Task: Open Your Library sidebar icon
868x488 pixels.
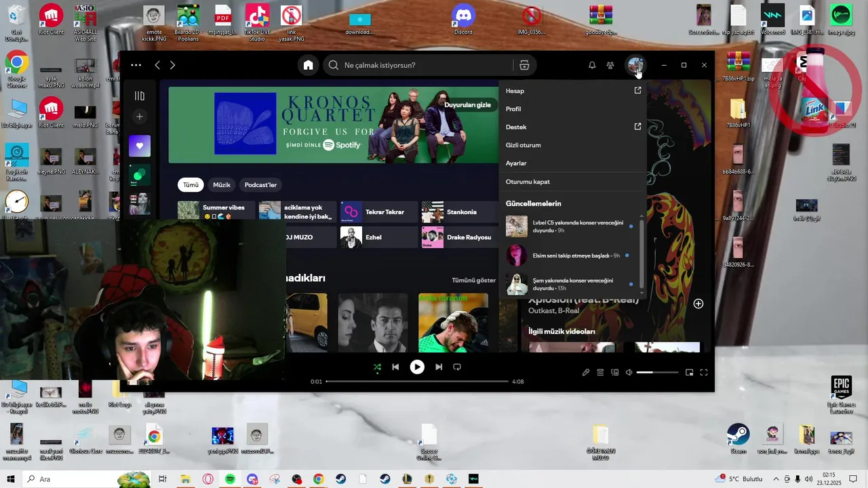Action: [x=140, y=96]
